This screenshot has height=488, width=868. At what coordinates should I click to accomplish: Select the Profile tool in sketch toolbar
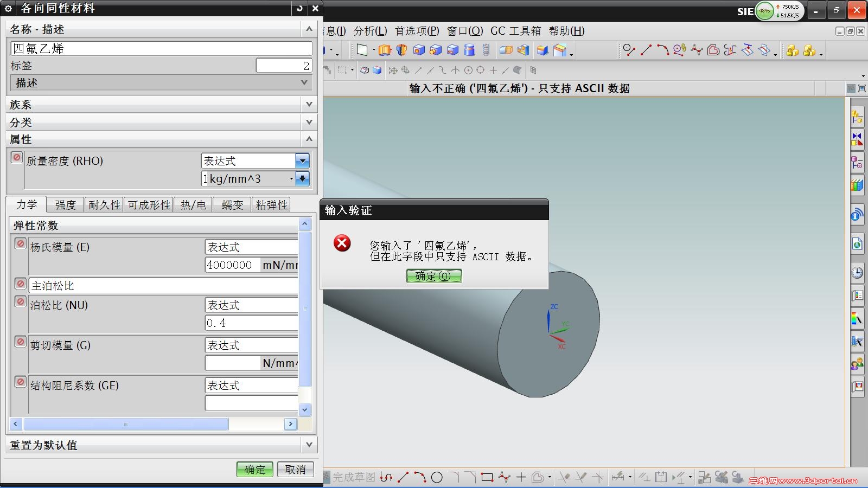[386, 477]
